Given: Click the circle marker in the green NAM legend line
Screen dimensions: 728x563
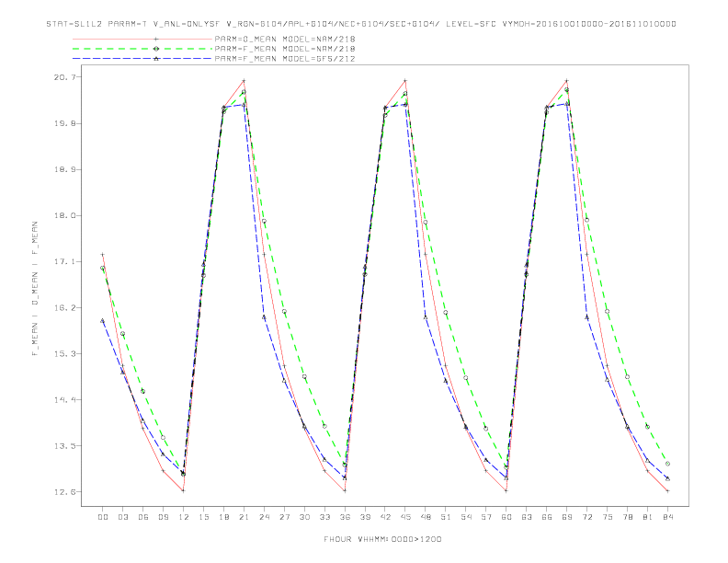Looking at the screenshot, I should point(156,49).
